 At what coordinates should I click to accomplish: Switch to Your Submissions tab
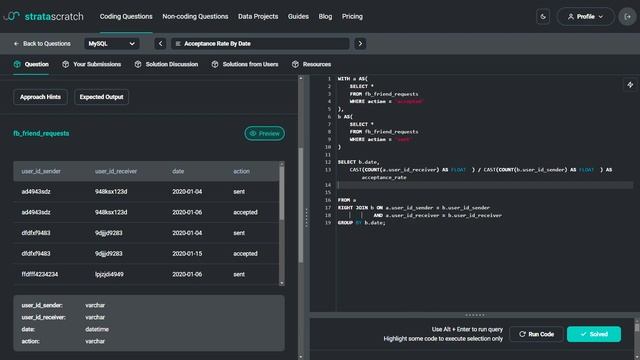[91, 64]
